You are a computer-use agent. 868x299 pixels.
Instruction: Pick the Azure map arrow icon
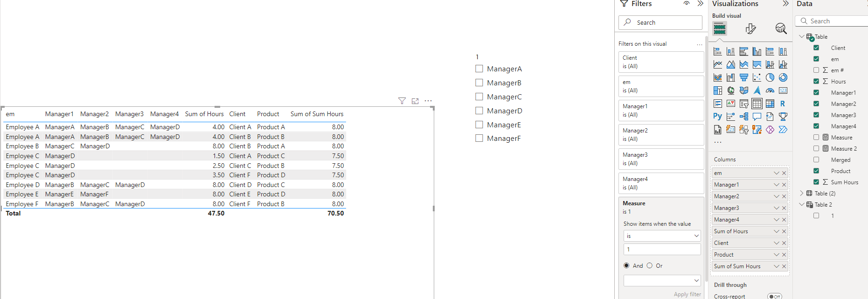pos(757,90)
